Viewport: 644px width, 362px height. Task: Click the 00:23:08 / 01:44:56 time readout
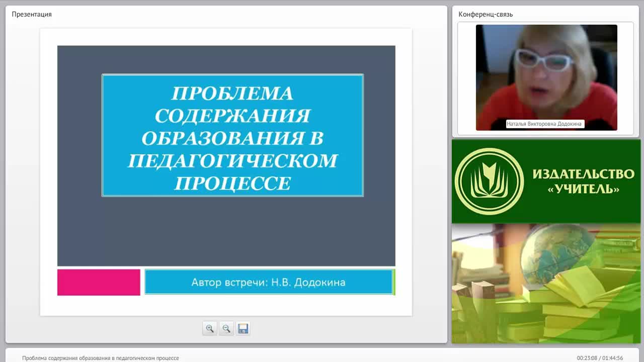tap(600, 358)
